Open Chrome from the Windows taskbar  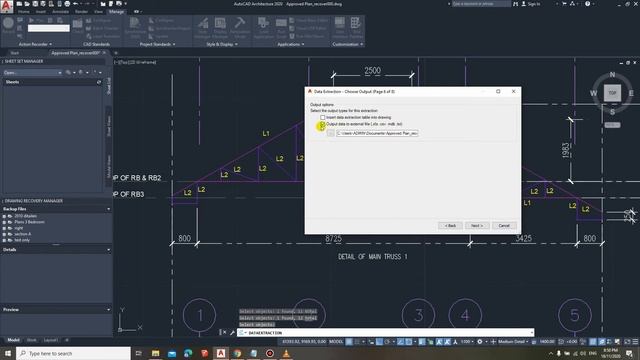[x=237, y=353]
